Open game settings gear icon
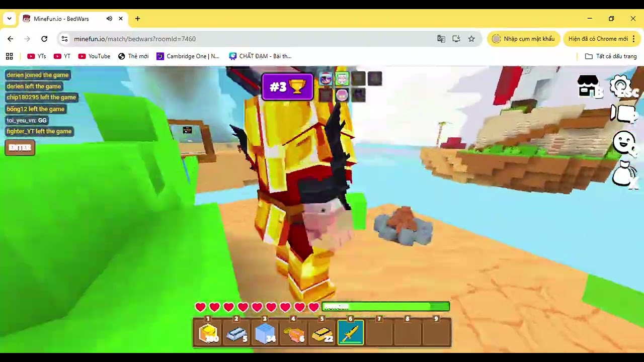 pyautogui.click(x=623, y=86)
